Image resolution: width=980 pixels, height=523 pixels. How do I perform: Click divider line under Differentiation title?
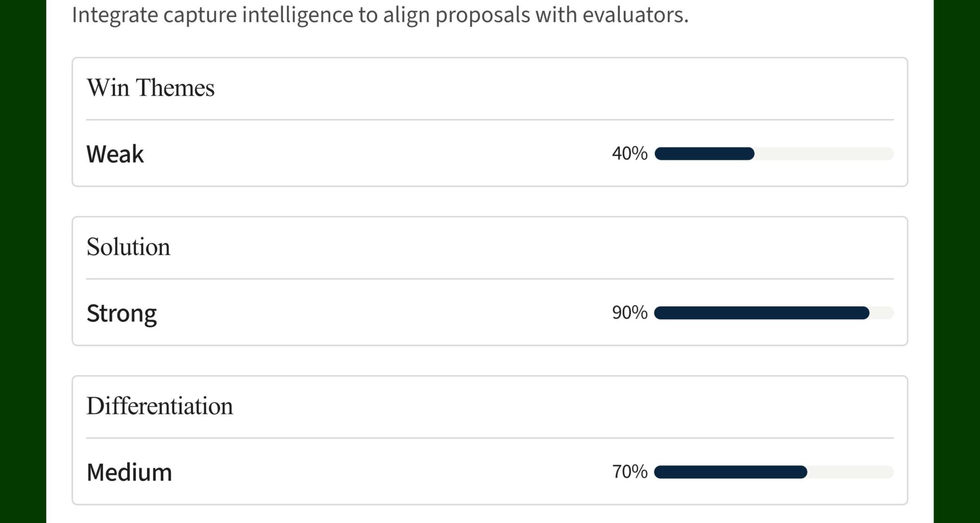coord(490,438)
